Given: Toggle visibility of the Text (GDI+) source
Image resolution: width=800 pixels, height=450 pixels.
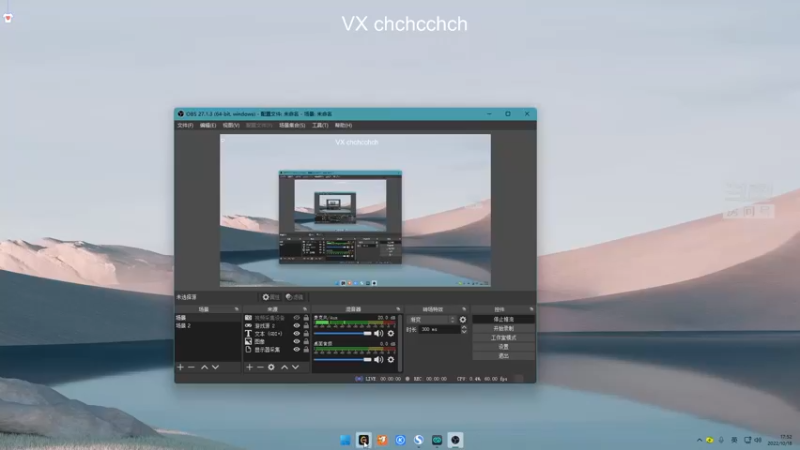Looking at the screenshot, I should (x=296, y=334).
